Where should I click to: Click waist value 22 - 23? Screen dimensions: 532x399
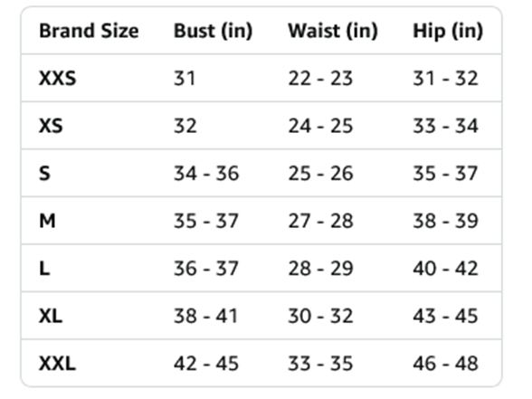click(x=320, y=79)
